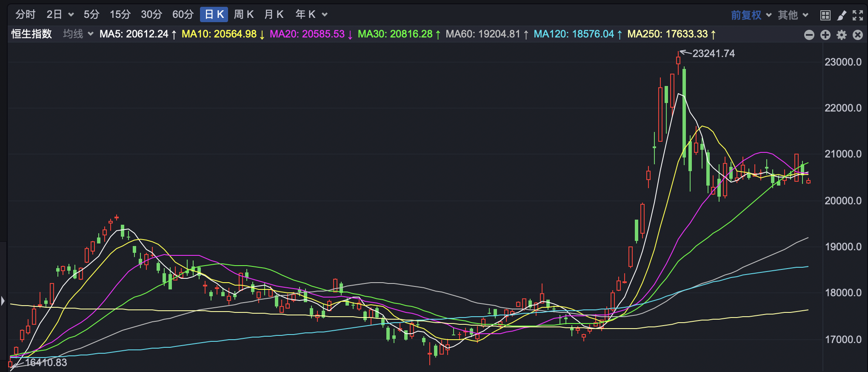Click the MA250 value label
The width and height of the screenshot is (868, 372).
click(671, 34)
